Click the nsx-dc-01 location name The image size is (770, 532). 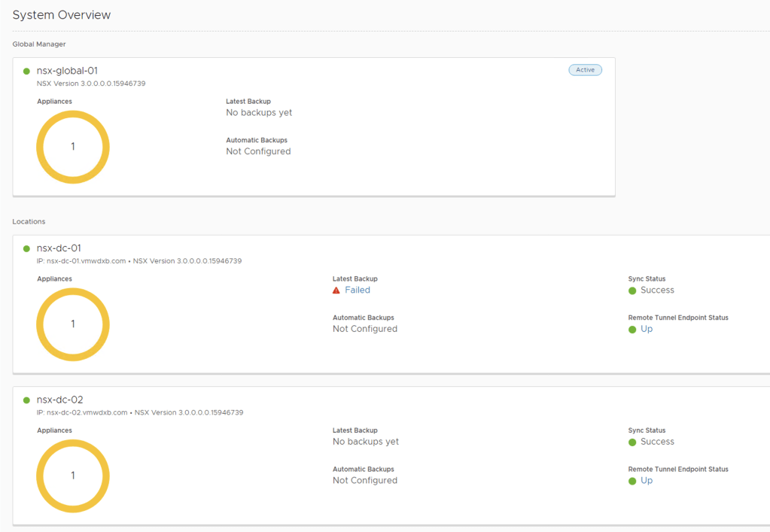(59, 248)
